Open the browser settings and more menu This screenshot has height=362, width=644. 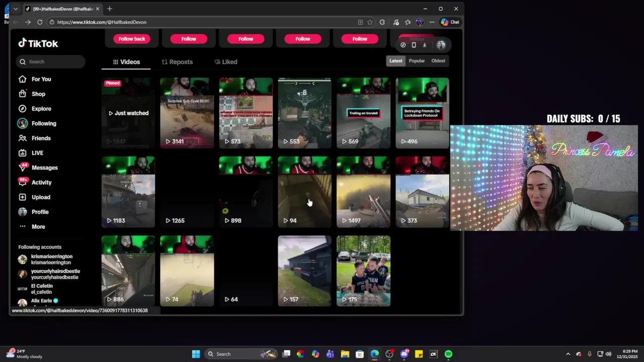coord(432,22)
